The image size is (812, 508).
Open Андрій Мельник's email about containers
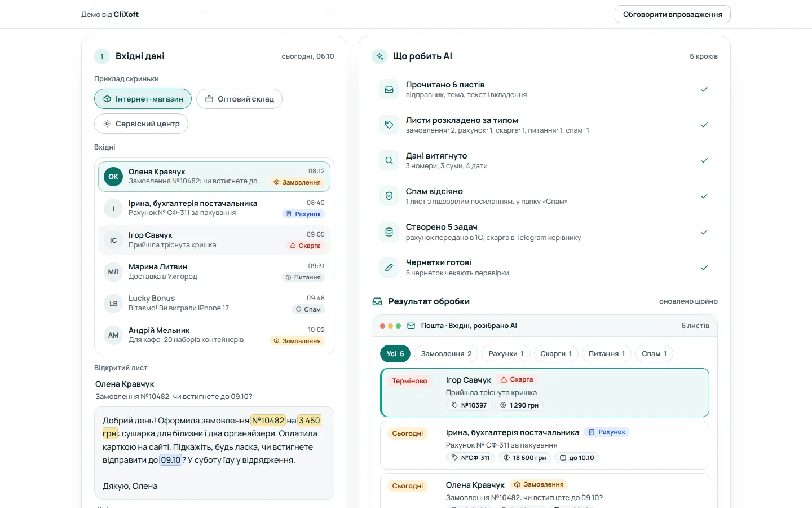point(214,335)
